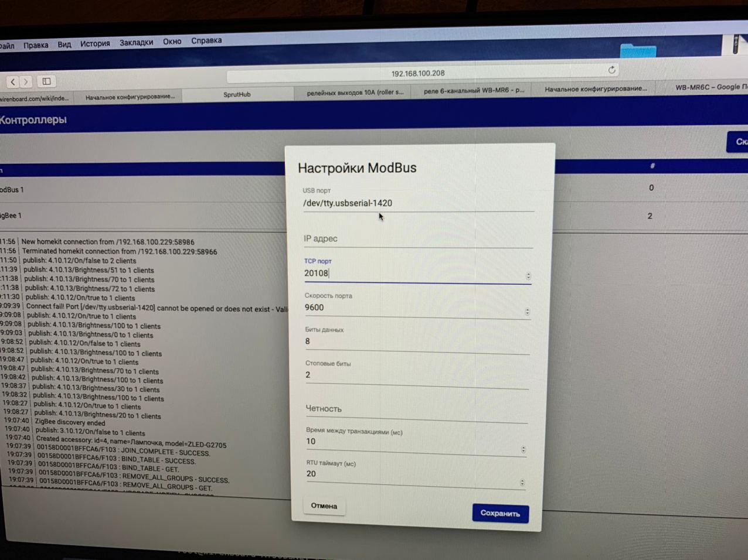The height and width of the screenshot is (560, 748).
Task: Click the Отмена button
Action: coord(324,506)
